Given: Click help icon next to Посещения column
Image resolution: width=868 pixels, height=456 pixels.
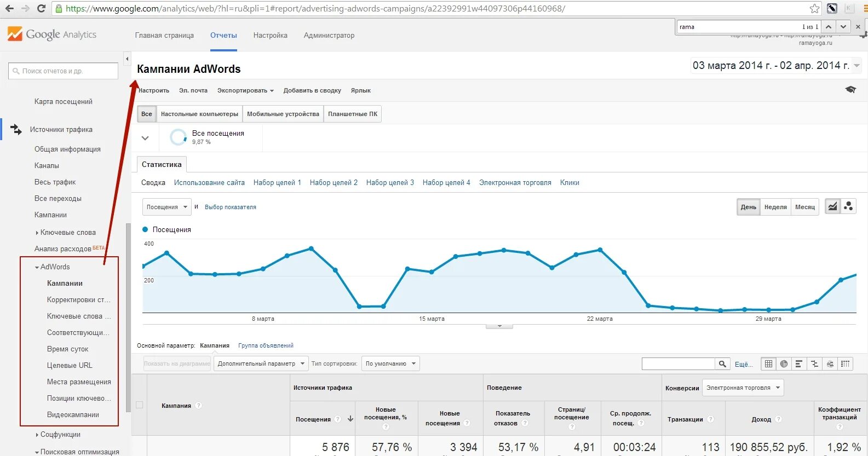Looking at the screenshot, I should pyautogui.click(x=338, y=419).
